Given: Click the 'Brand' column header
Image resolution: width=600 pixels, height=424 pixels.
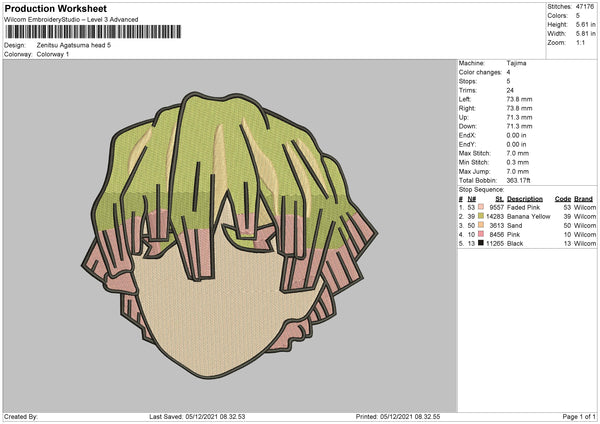Looking at the screenshot, I should coord(583,199).
